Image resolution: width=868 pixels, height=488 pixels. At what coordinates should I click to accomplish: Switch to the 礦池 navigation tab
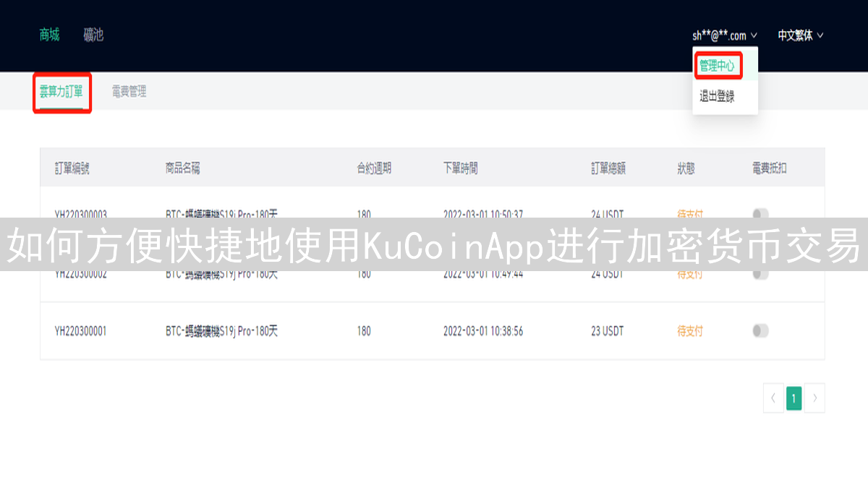coord(93,35)
